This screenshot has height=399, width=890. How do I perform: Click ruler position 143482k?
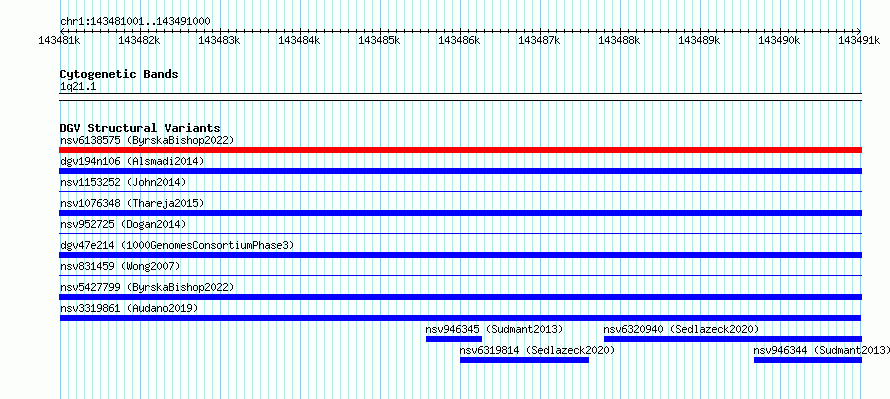(139, 41)
